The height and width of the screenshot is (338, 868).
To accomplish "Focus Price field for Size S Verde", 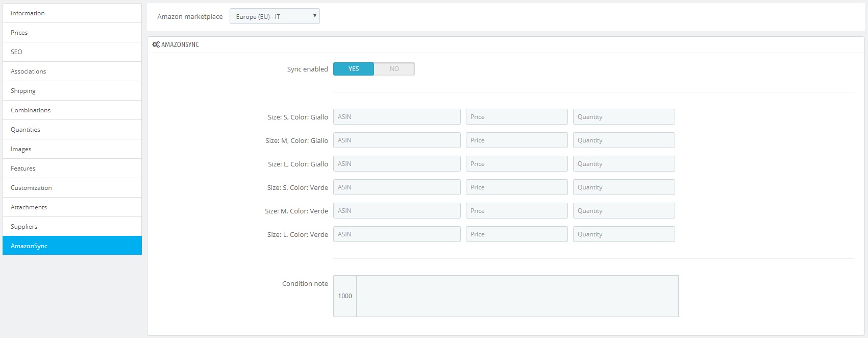I will point(517,187).
